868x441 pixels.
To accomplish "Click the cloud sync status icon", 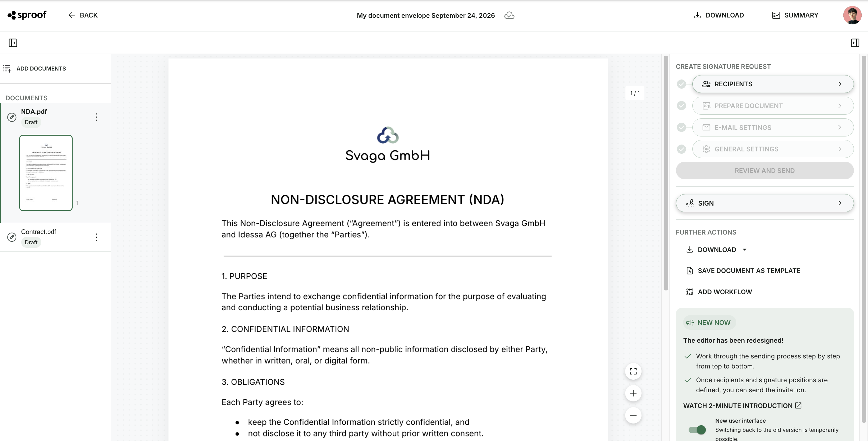I will 509,15.
